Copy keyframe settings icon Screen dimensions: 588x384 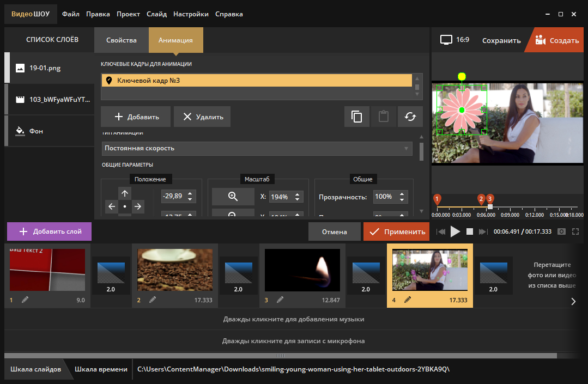357,117
